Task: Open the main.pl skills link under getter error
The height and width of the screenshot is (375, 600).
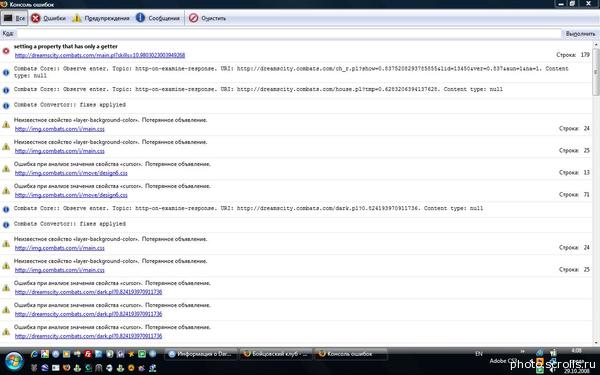Action: coord(100,55)
